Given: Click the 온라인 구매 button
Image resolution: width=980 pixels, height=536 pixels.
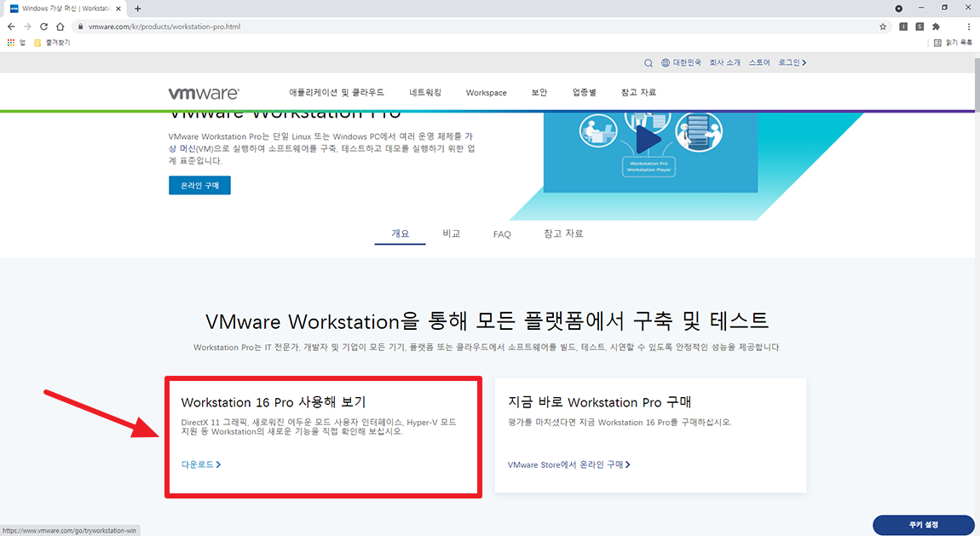Looking at the screenshot, I should [199, 185].
